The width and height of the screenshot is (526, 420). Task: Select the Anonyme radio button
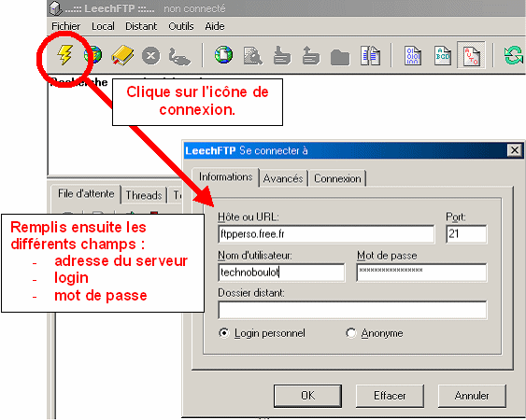click(351, 333)
